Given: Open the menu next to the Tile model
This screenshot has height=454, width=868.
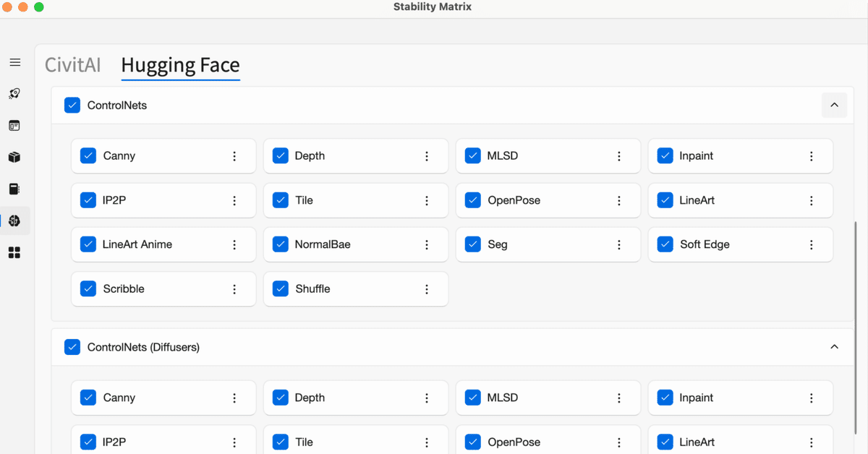Looking at the screenshot, I should coord(426,200).
